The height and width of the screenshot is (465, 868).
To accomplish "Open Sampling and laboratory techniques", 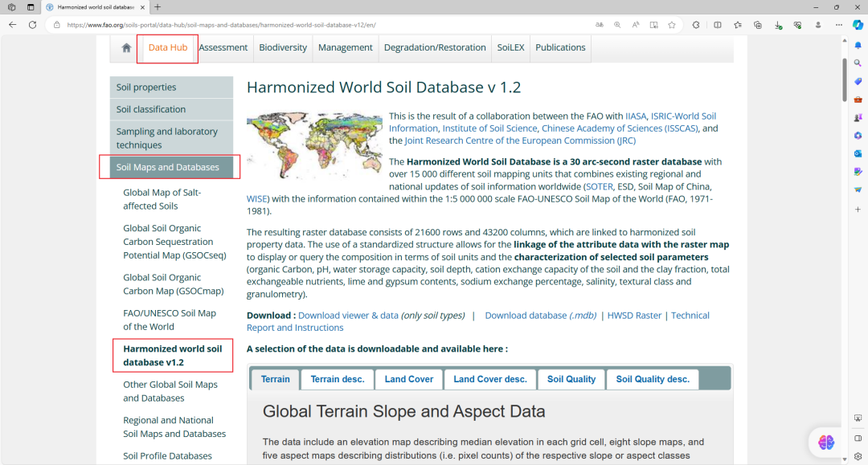I will pos(171,138).
